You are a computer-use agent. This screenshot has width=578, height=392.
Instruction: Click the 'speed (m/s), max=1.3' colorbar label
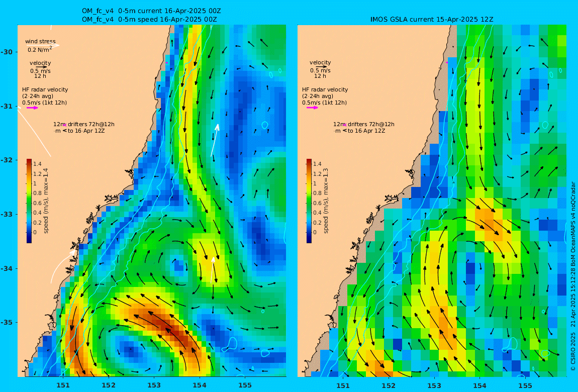(326, 201)
